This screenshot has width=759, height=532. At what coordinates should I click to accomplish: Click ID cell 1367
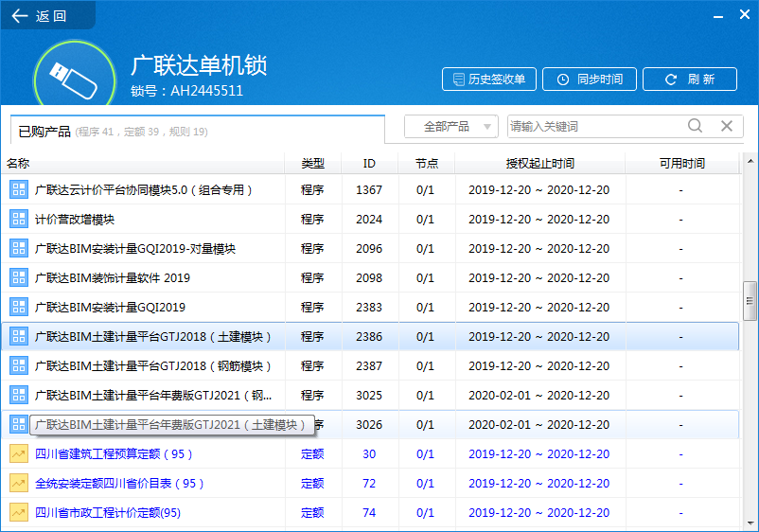tap(369, 189)
